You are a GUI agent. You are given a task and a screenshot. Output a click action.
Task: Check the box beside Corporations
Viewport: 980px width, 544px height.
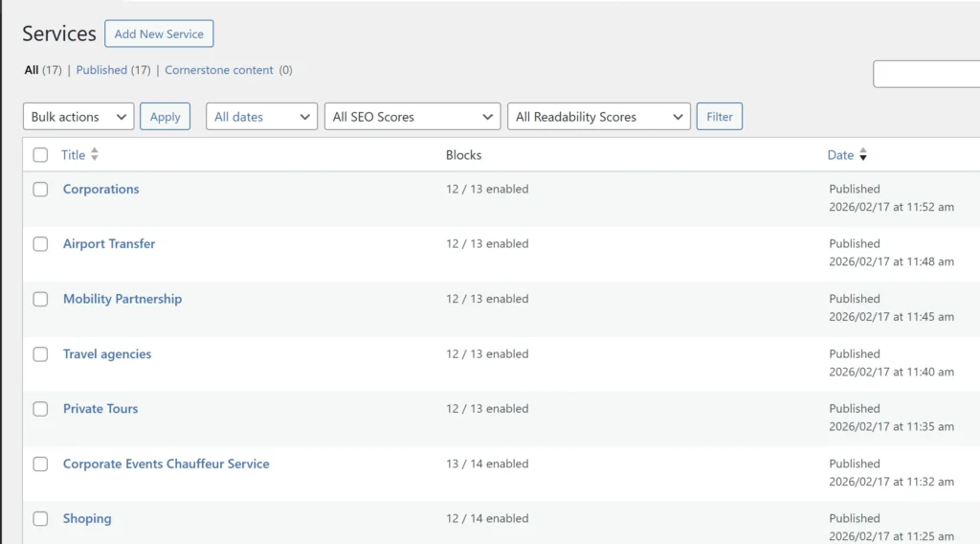40,190
